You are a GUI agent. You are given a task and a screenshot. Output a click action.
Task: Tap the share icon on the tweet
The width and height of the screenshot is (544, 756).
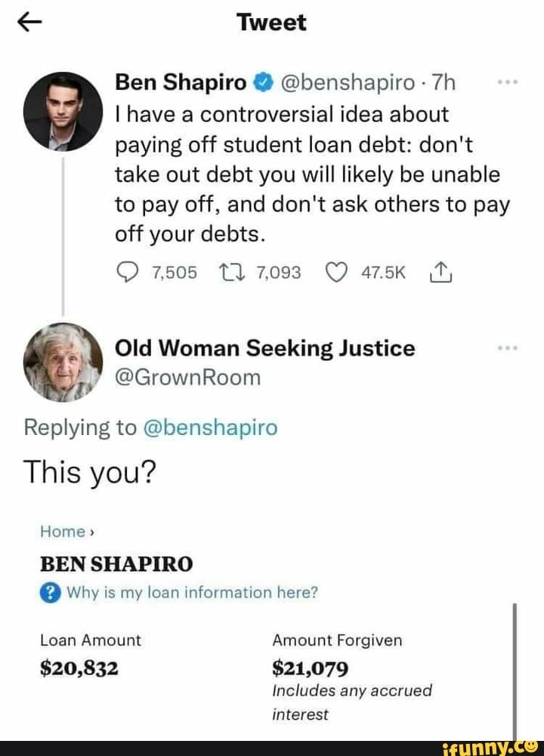(439, 272)
